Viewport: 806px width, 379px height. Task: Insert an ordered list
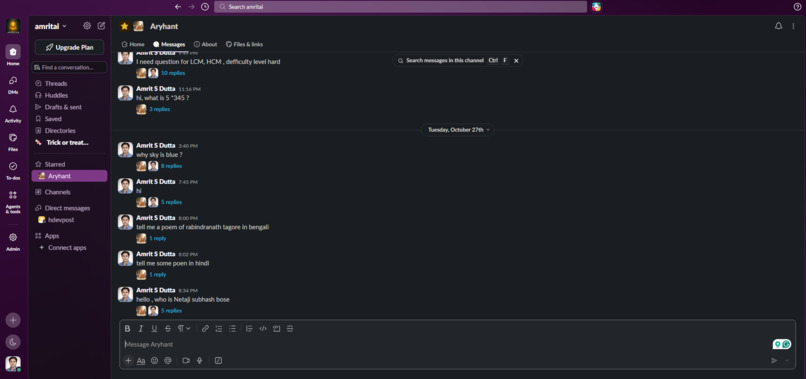tap(219, 329)
